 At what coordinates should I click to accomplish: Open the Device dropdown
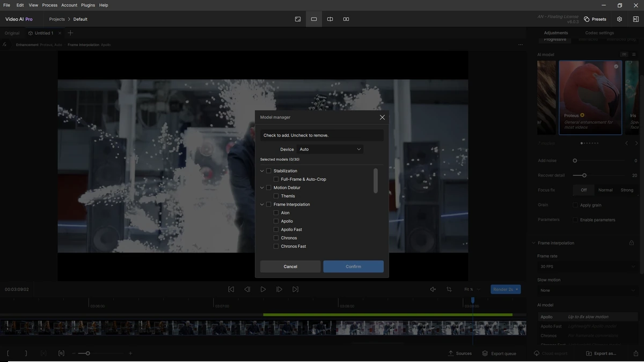coord(330,149)
